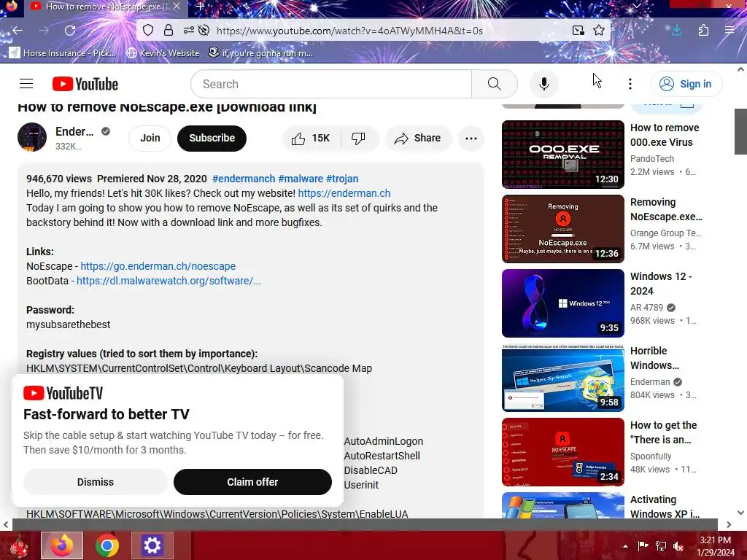
Task: Close the YouTube browser tab
Action: (x=177, y=6)
